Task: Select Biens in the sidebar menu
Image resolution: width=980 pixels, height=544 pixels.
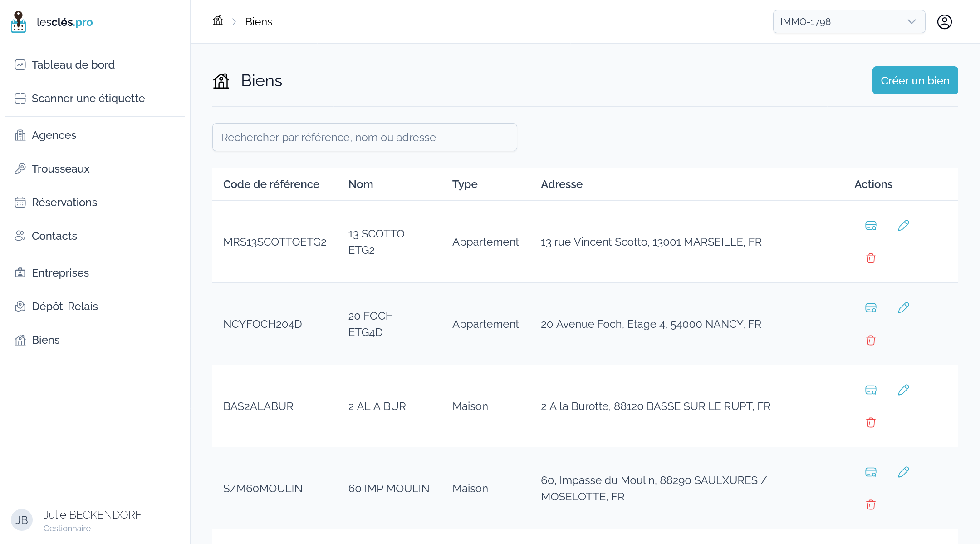Action: tap(95, 340)
